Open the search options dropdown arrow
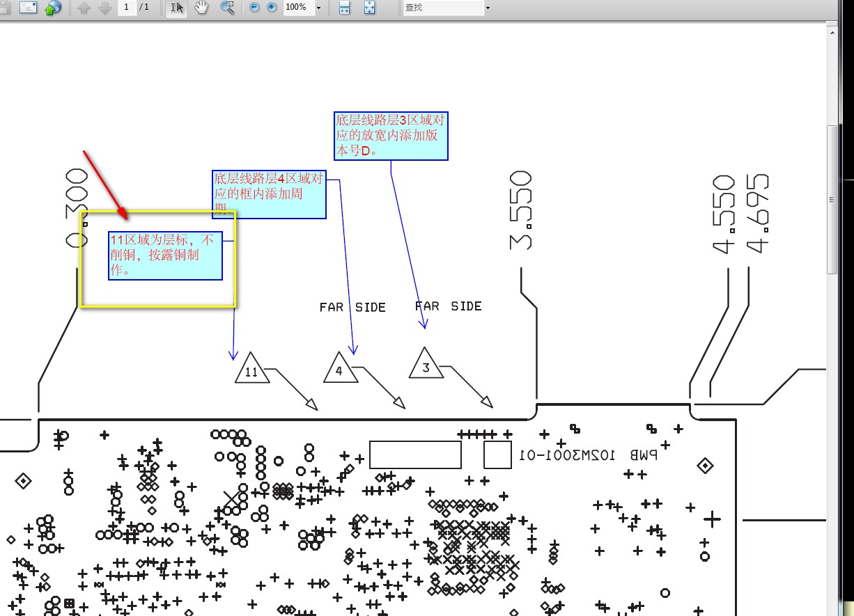 click(x=488, y=8)
